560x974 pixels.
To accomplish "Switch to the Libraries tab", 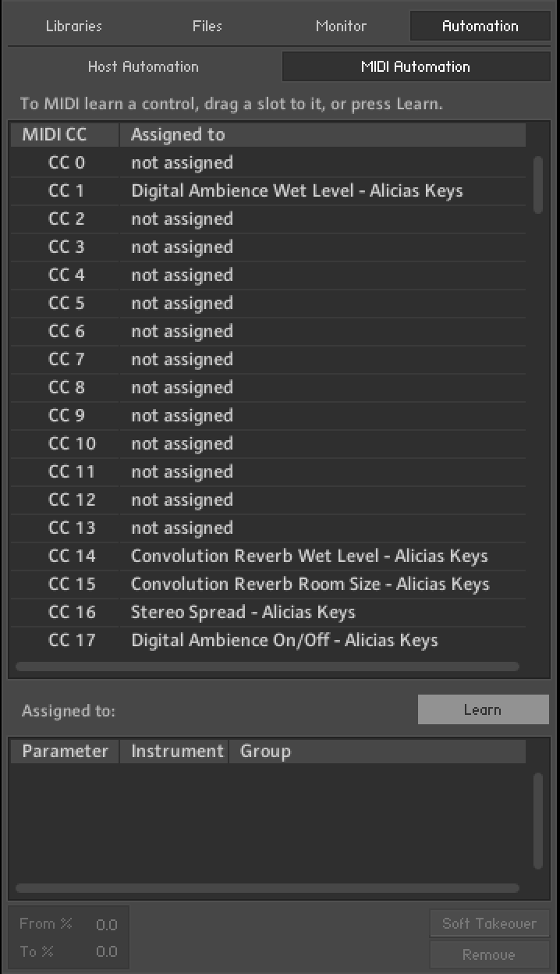I will (74, 26).
